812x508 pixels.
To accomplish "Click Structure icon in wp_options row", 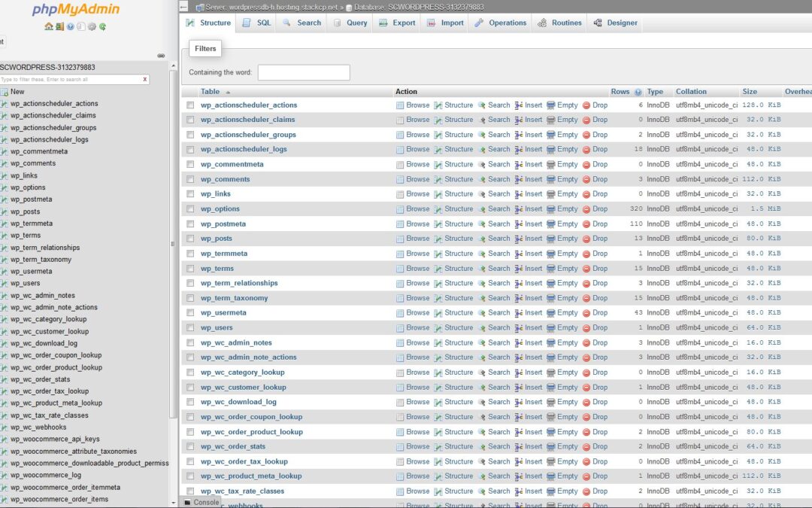I will (438, 209).
